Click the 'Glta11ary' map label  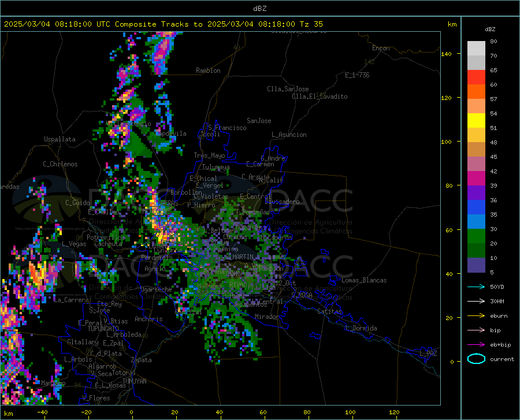tap(83, 342)
